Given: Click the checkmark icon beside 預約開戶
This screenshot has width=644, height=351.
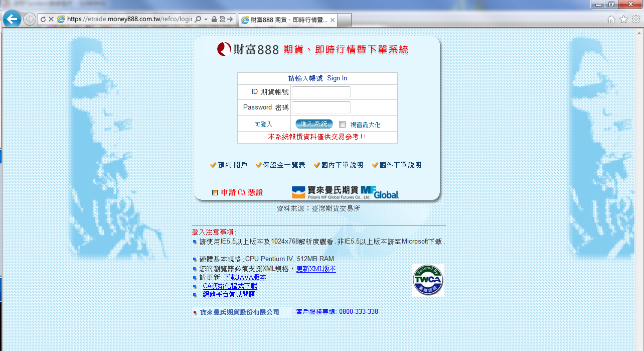Looking at the screenshot, I should pyautogui.click(x=213, y=165).
